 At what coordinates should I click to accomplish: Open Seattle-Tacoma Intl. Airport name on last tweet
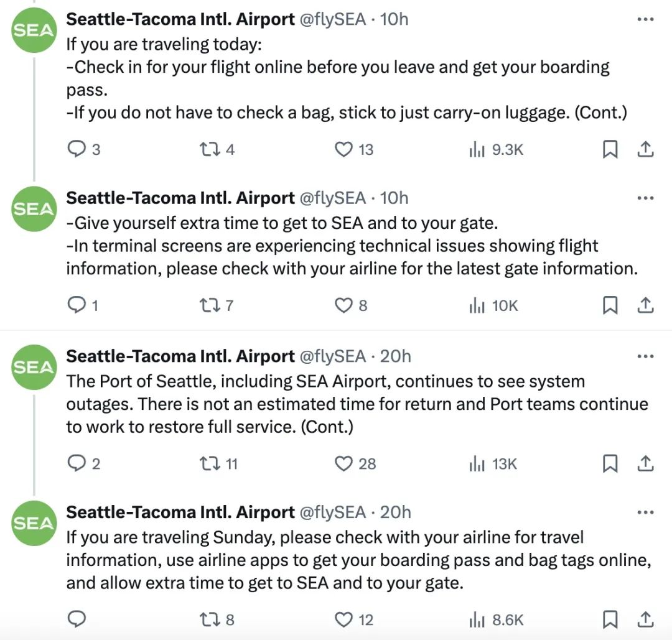pos(180,512)
